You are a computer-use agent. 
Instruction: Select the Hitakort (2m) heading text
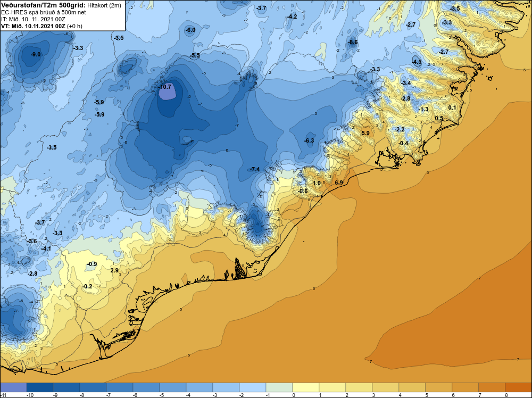coord(104,5)
